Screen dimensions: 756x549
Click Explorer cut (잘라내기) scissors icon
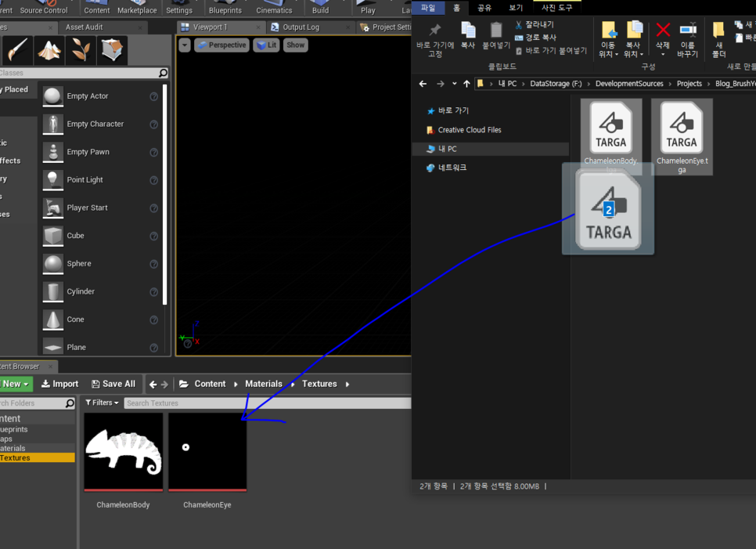click(519, 24)
